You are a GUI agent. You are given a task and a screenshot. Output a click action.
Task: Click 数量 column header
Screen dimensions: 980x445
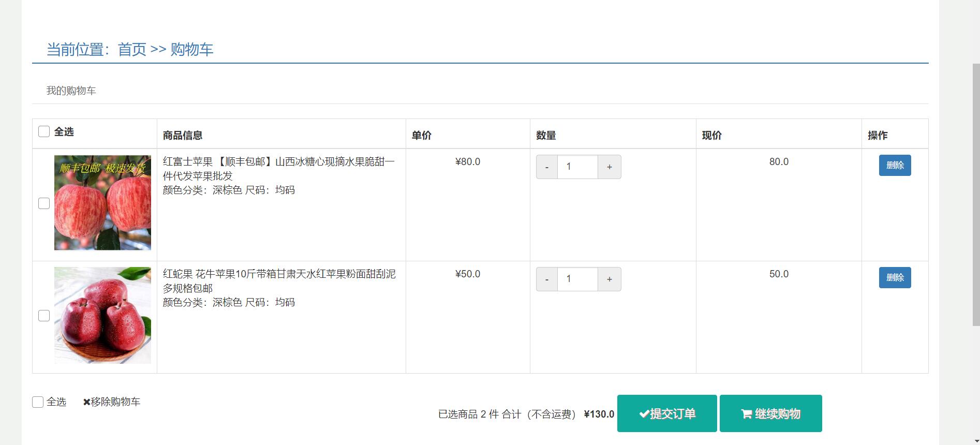click(x=546, y=136)
